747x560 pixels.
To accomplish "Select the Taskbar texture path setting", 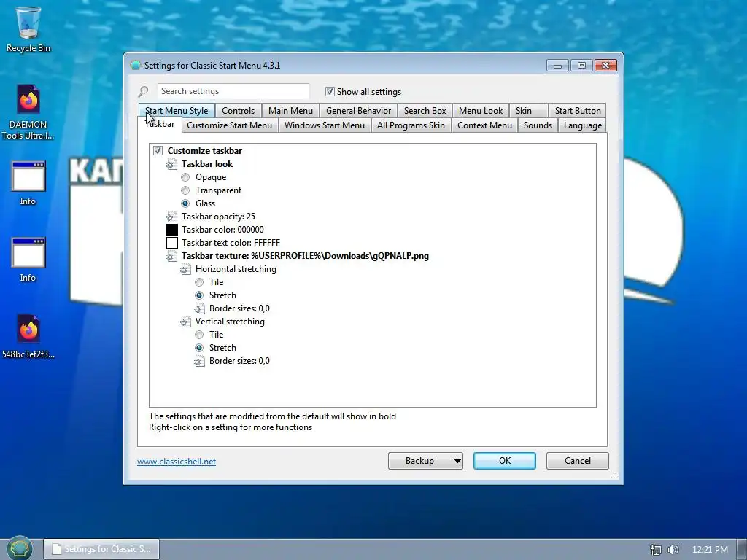I will [305, 256].
